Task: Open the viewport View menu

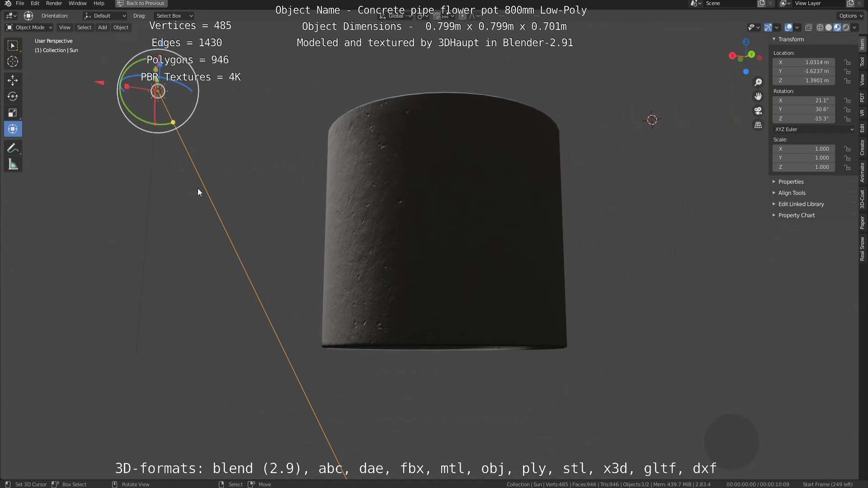Action: 65,28
